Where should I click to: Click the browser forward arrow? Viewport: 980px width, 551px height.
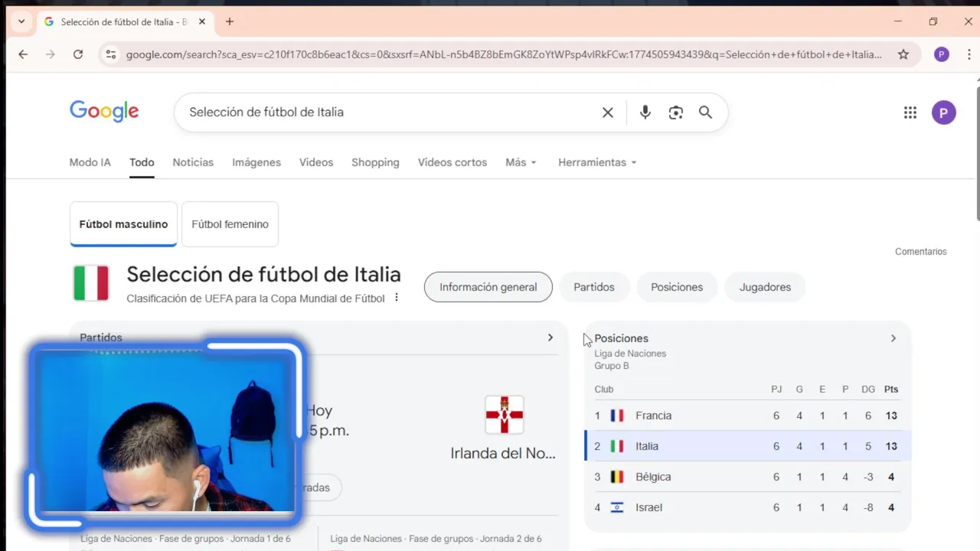click(x=51, y=54)
